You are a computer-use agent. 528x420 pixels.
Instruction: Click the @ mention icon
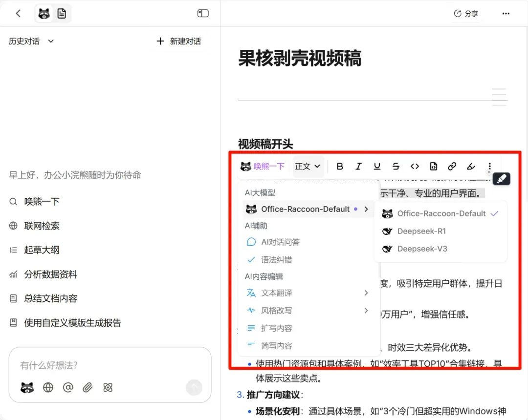click(68, 387)
